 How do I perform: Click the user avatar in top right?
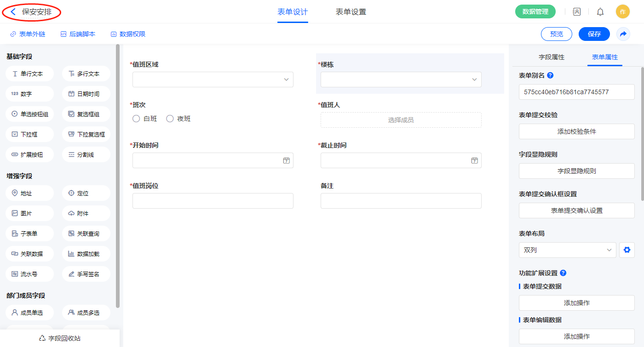click(622, 12)
